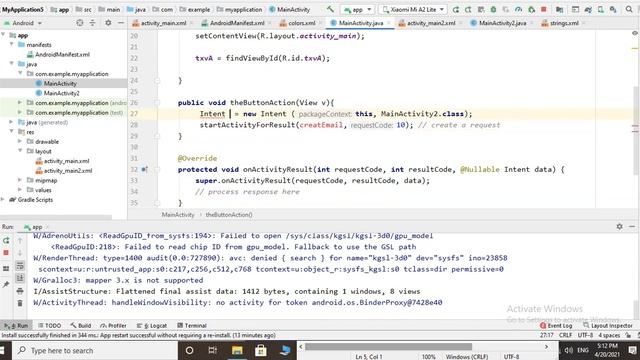Click the horizontal scrollbar thumb at the bottom
Image resolution: width=640 pixels, height=360 pixels.
click(x=389, y=347)
